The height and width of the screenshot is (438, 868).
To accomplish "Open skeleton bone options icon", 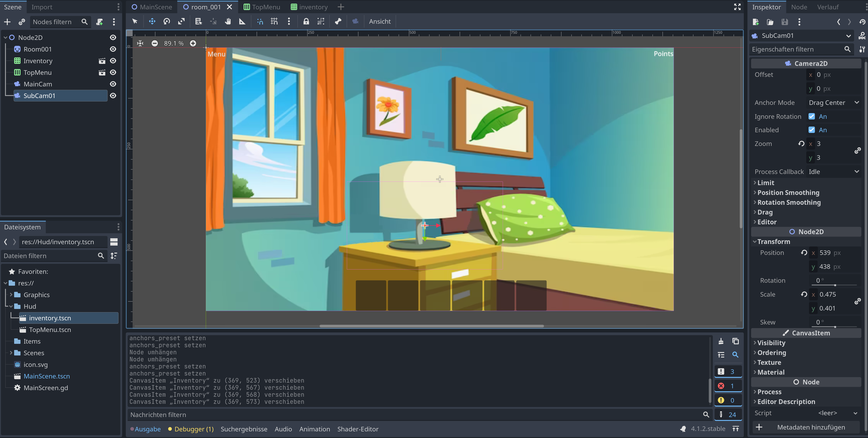I will (338, 21).
